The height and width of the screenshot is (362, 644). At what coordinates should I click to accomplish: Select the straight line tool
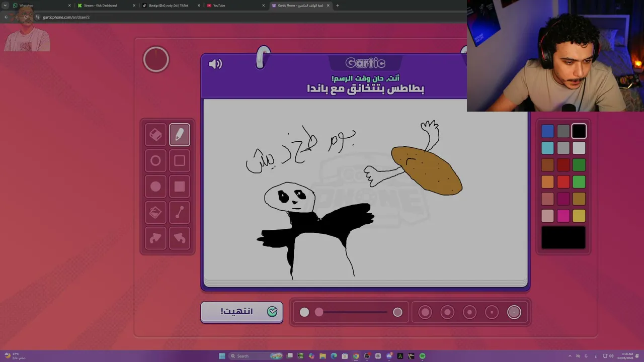point(180,213)
